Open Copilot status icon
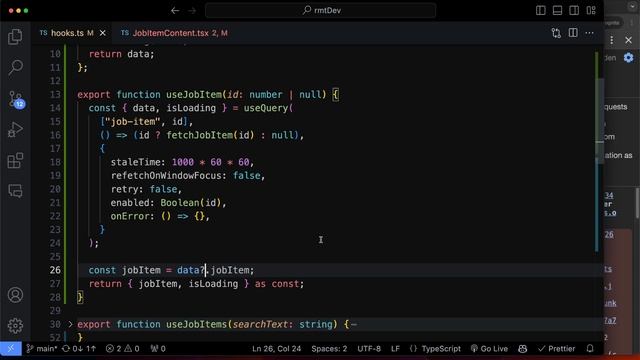Viewport: 640px width, 360px height. point(522,349)
